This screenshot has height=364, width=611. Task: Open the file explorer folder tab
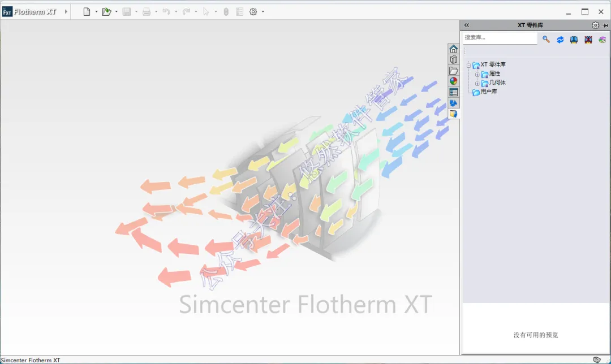coord(453,71)
